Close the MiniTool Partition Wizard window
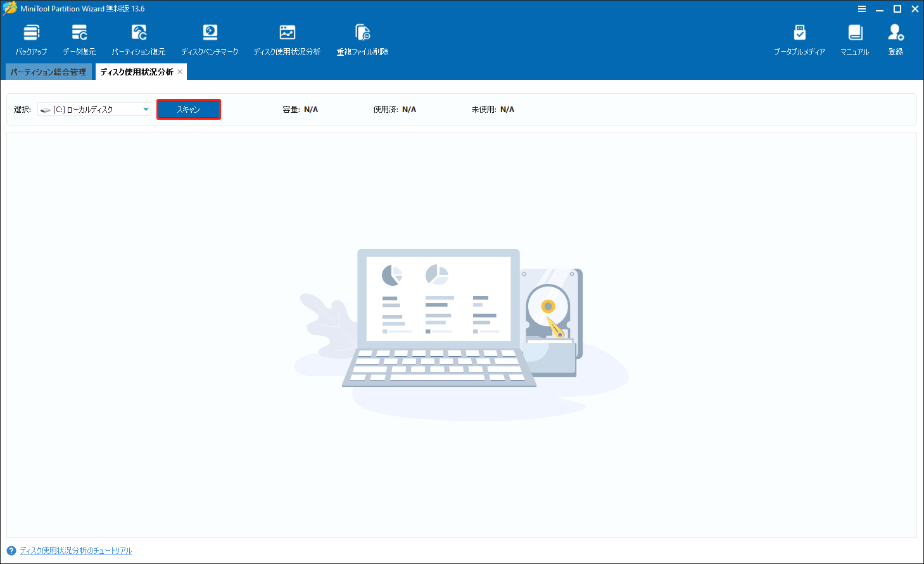 pyautogui.click(x=915, y=9)
